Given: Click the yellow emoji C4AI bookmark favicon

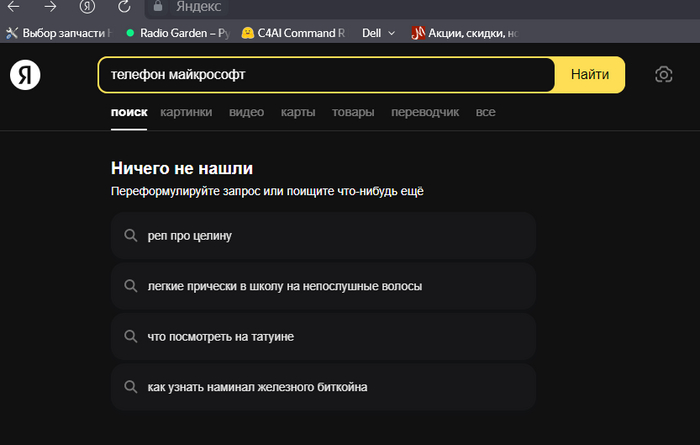Looking at the screenshot, I should pos(247,33).
